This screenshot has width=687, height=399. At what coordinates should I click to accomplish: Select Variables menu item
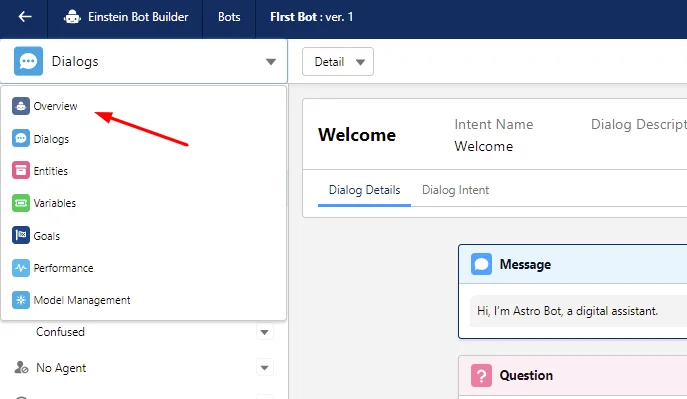click(55, 203)
